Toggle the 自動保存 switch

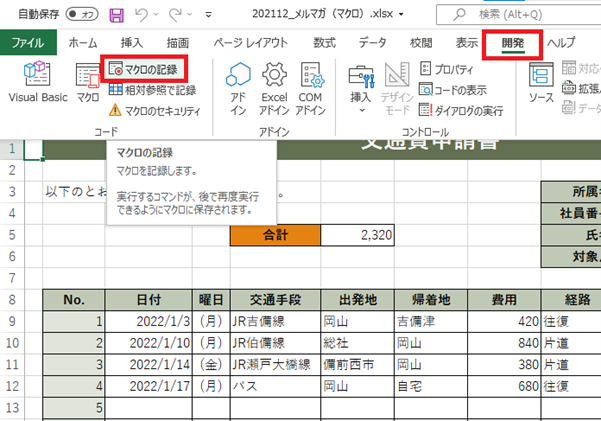click(x=82, y=15)
